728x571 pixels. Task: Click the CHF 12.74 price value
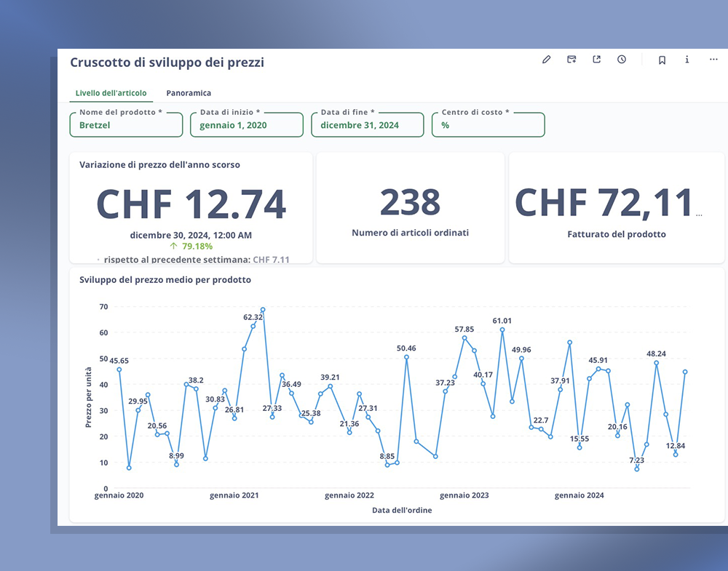[x=191, y=204]
